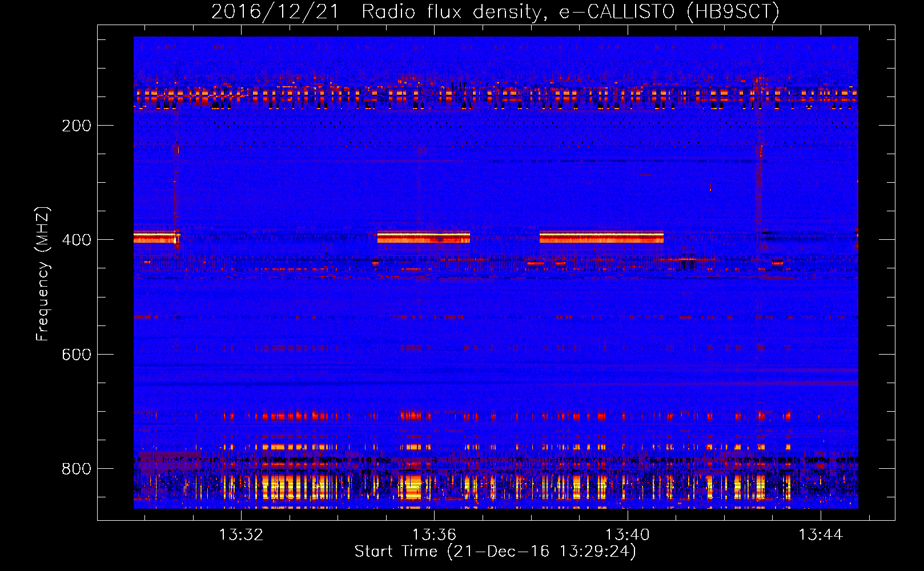The image size is (924, 571).
Task: Click the 13:40 time tick label
Action: coord(627,534)
